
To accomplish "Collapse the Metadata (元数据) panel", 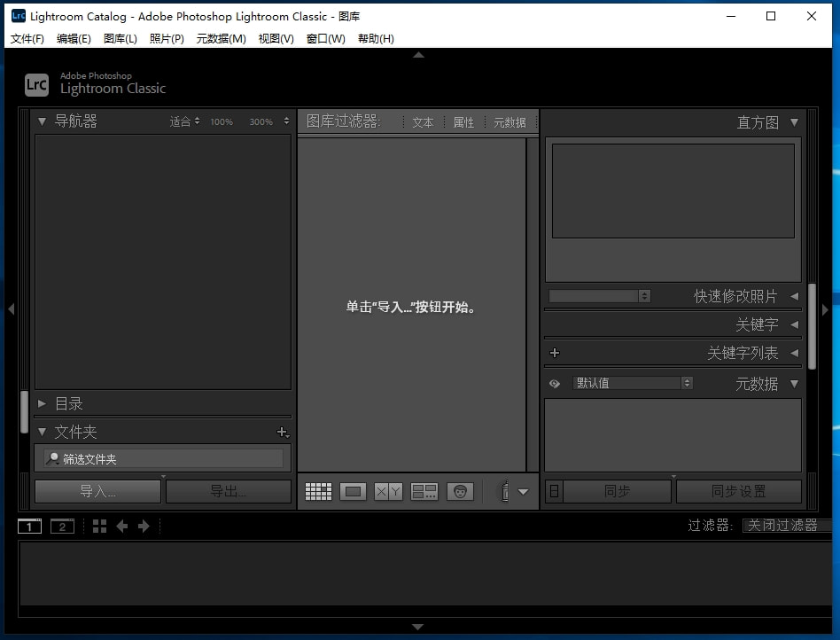I will point(795,384).
